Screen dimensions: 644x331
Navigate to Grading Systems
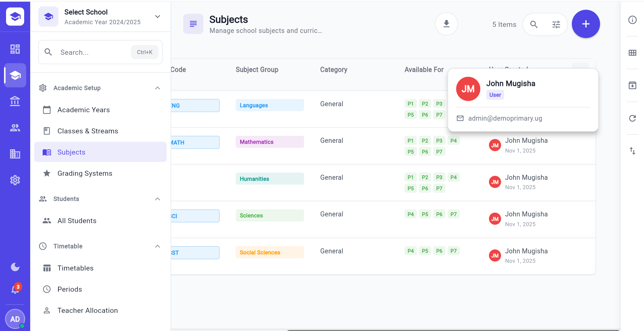(x=85, y=173)
